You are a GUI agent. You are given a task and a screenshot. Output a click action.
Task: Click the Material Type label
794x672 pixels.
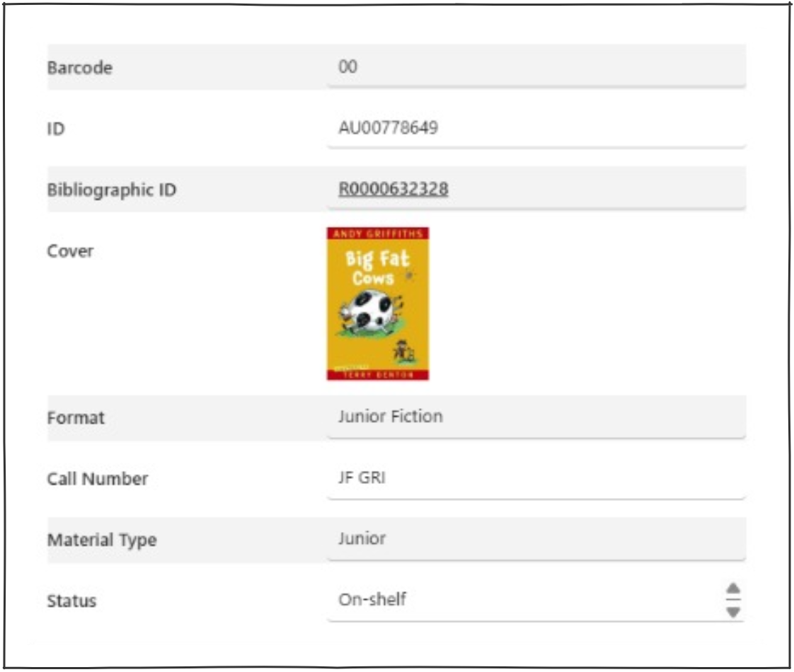102,540
